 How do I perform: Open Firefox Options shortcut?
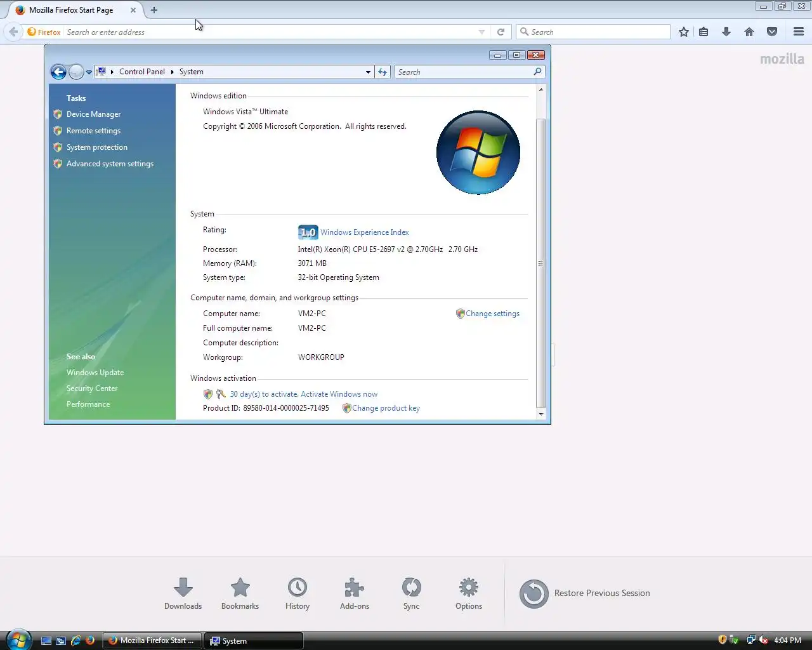click(468, 594)
